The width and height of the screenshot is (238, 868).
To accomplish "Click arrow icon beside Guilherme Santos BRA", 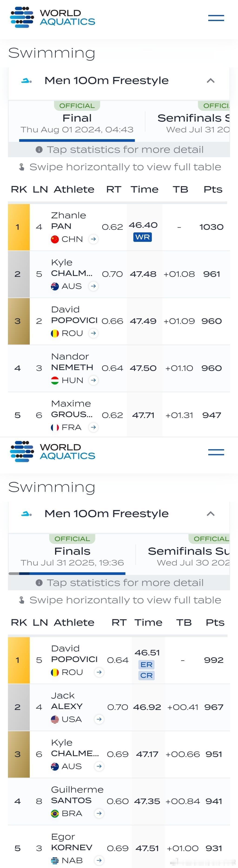I will click(x=99, y=814).
